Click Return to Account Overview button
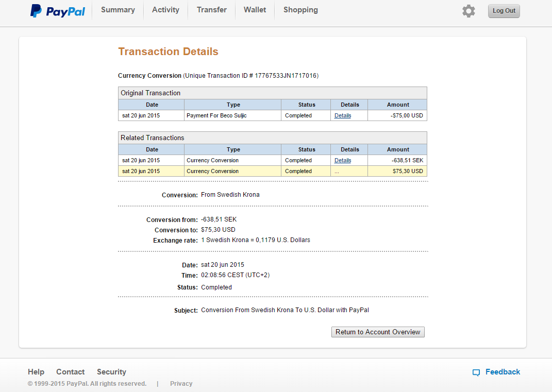552x392 pixels. [x=378, y=332]
